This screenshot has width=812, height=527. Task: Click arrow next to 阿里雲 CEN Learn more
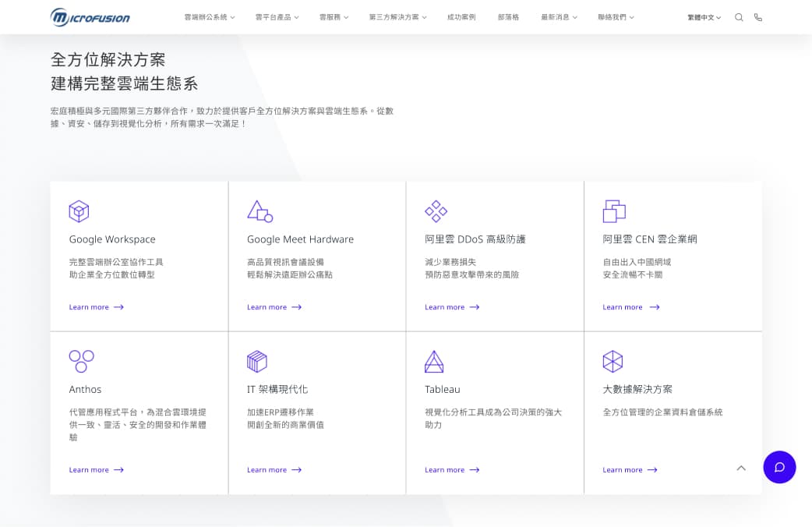(x=655, y=307)
